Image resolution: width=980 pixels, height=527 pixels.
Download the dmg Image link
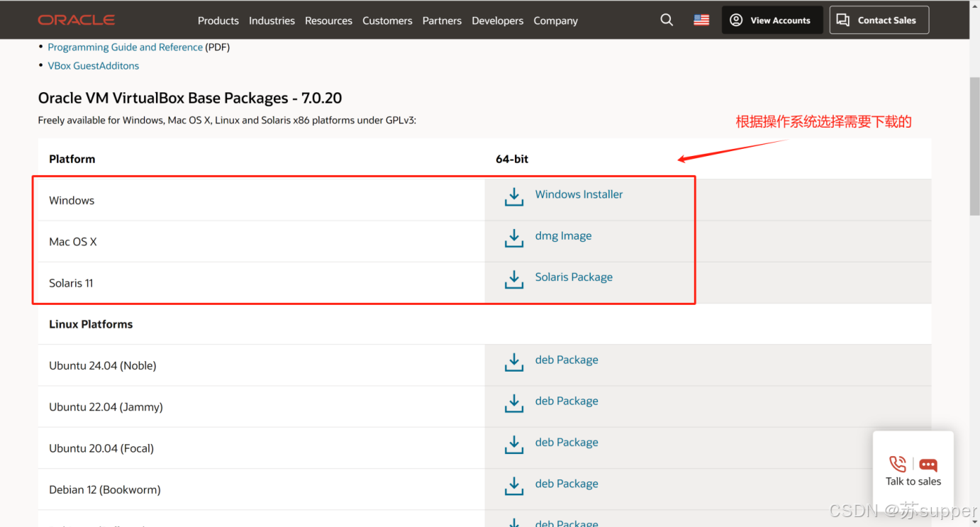coord(563,235)
